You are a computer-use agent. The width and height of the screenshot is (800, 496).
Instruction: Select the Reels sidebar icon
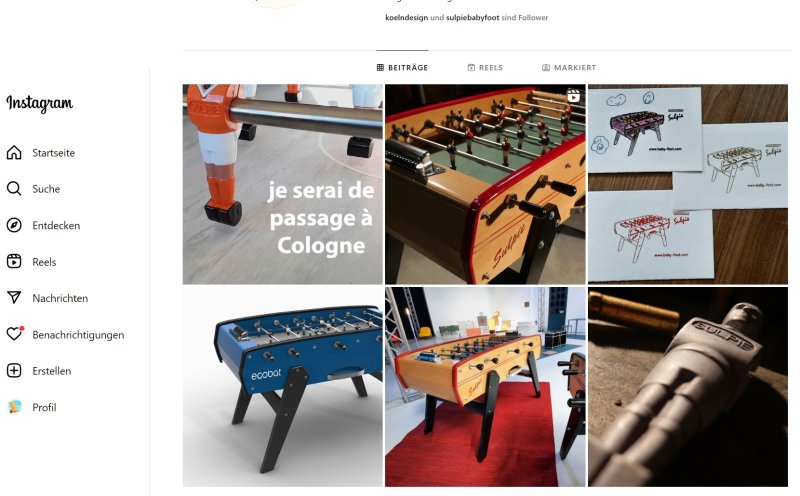tap(14, 261)
